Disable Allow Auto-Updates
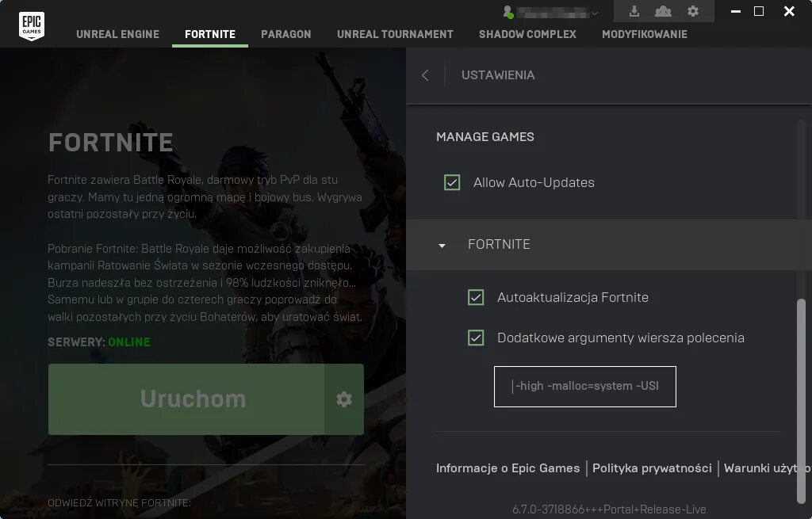 [x=452, y=182]
